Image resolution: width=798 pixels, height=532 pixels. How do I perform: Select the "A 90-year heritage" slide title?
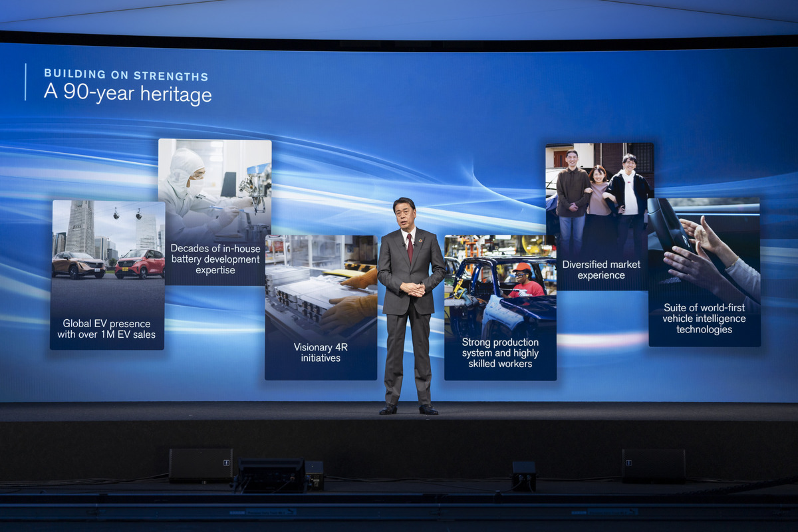point(128,93)
